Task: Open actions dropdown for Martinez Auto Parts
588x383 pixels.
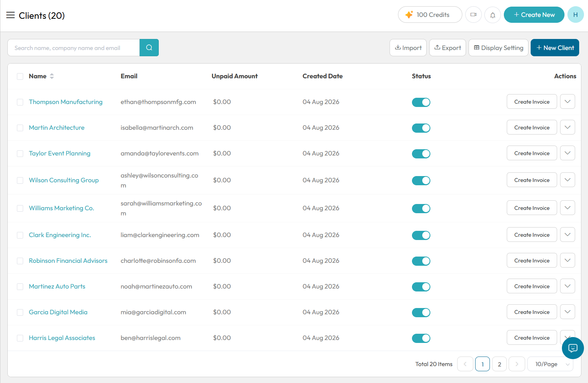Action: coord(567,286)
